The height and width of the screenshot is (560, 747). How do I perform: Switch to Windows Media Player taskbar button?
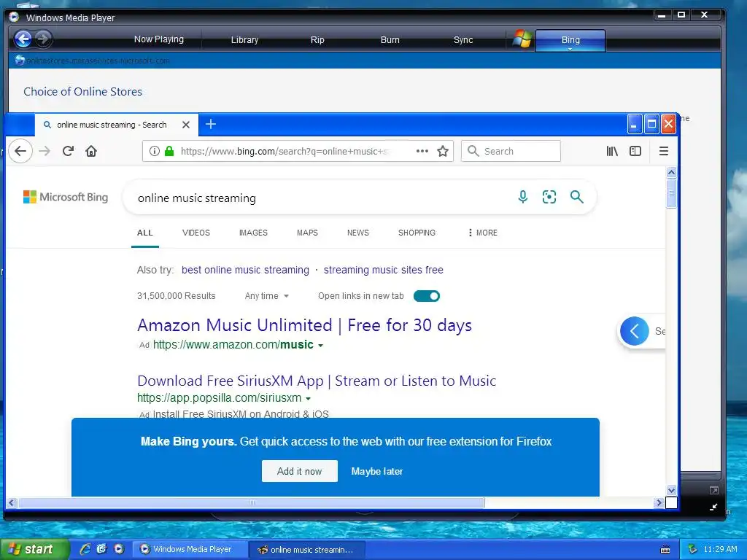[190, 549]
